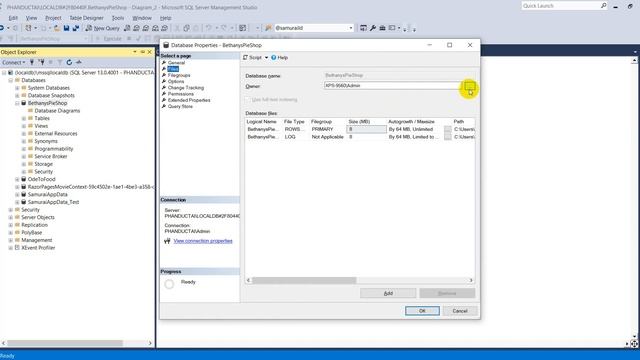Collapse the BethanysPieShop database node
The height and width of the screenshot is (360, 640).
(x=17, y=103)
